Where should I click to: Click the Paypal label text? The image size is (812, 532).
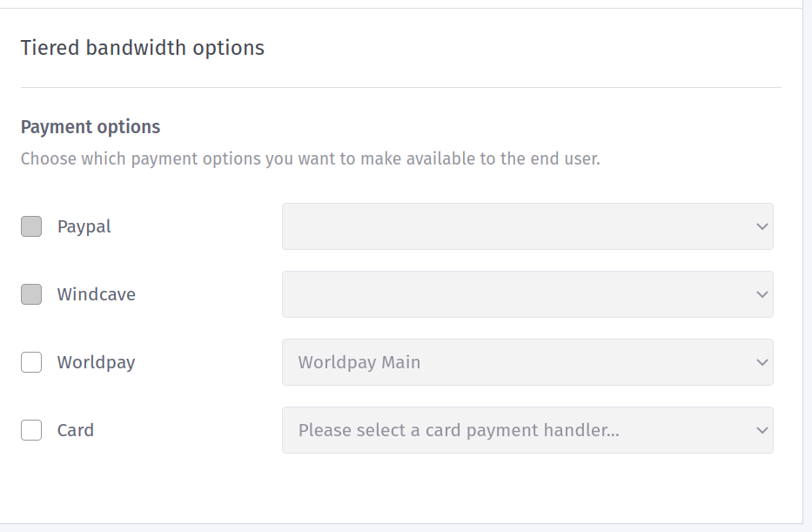84,226
